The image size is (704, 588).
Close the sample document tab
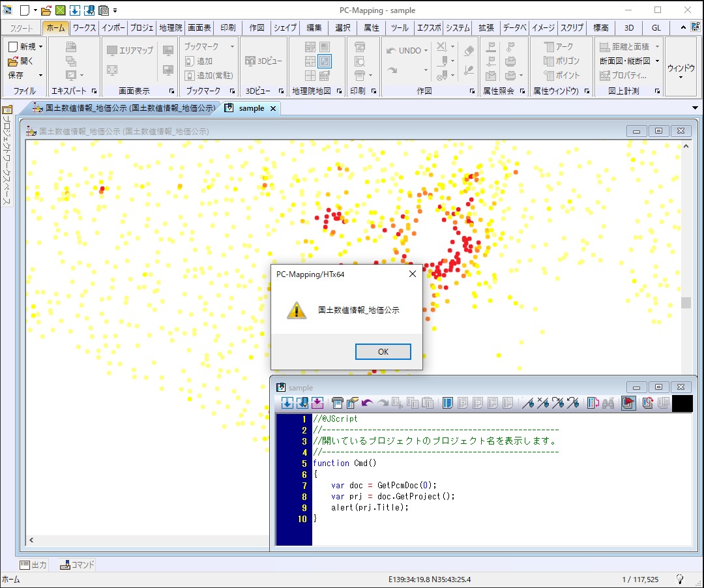273,109
